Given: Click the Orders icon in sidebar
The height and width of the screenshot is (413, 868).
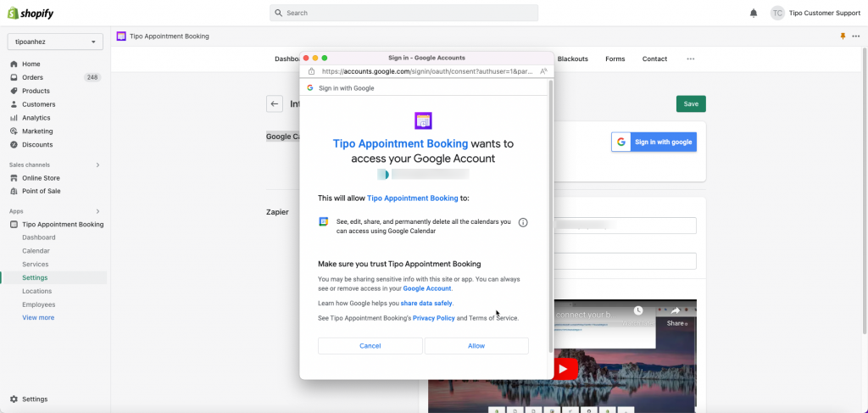Looking at the screenshot, I should point(14,77).
